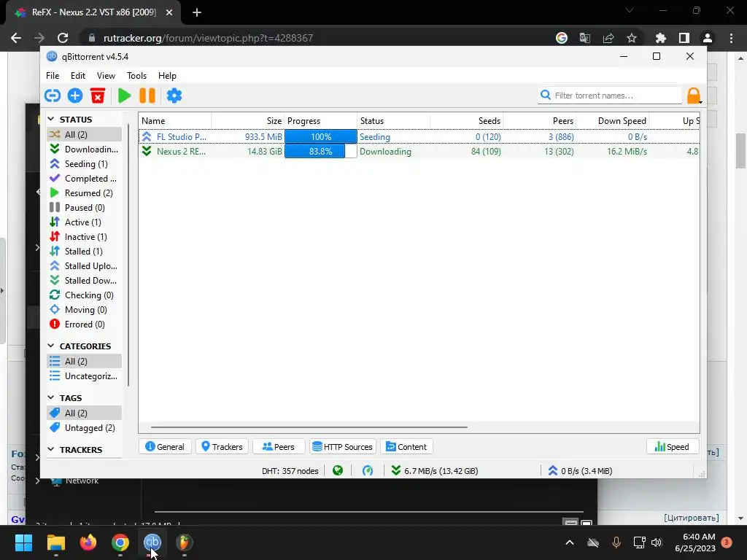Sort by the Size column header
This screenshot has height=560, width=747.
tap(248, 121)
